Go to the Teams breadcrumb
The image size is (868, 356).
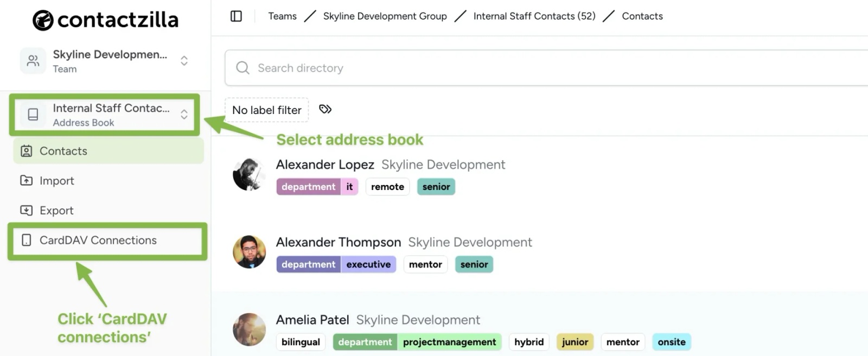[x=282, y=16]
